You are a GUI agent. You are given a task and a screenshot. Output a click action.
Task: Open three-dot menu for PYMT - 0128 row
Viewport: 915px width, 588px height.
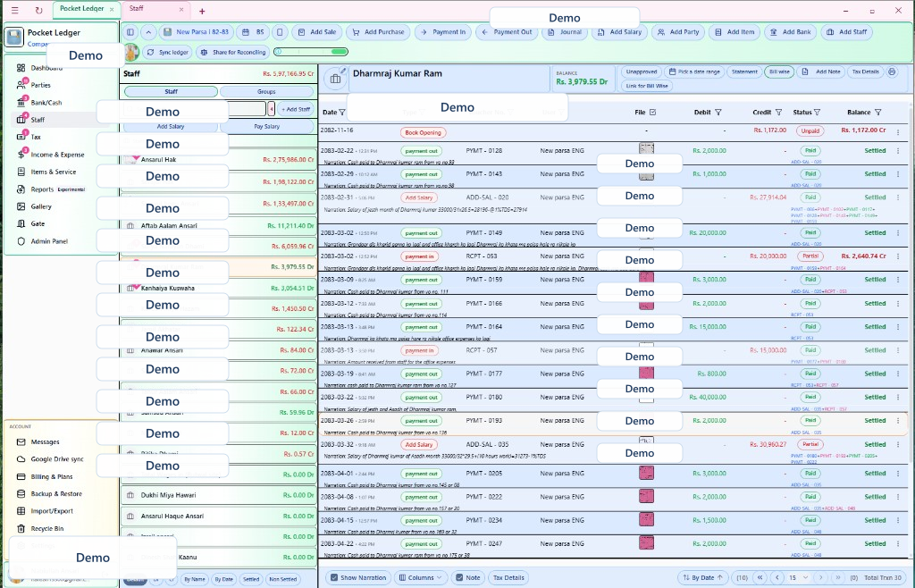pos(898,151)
